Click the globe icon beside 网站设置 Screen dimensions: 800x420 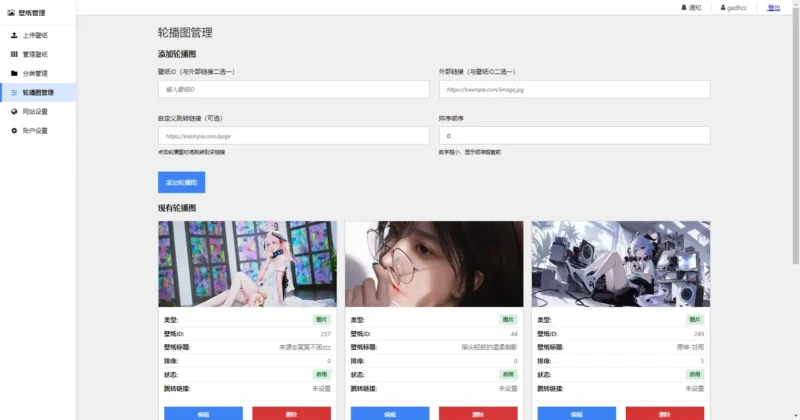[x=14, y=111]
